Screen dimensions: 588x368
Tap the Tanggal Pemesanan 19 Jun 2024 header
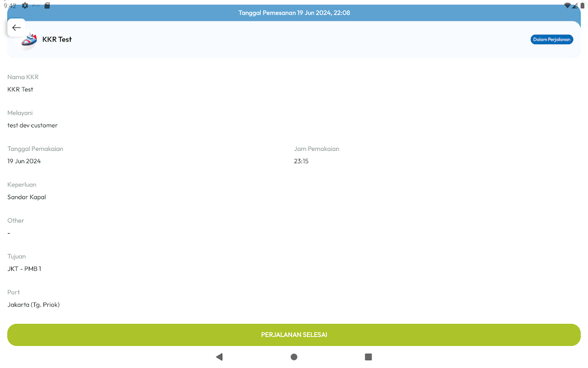[294, 13]
